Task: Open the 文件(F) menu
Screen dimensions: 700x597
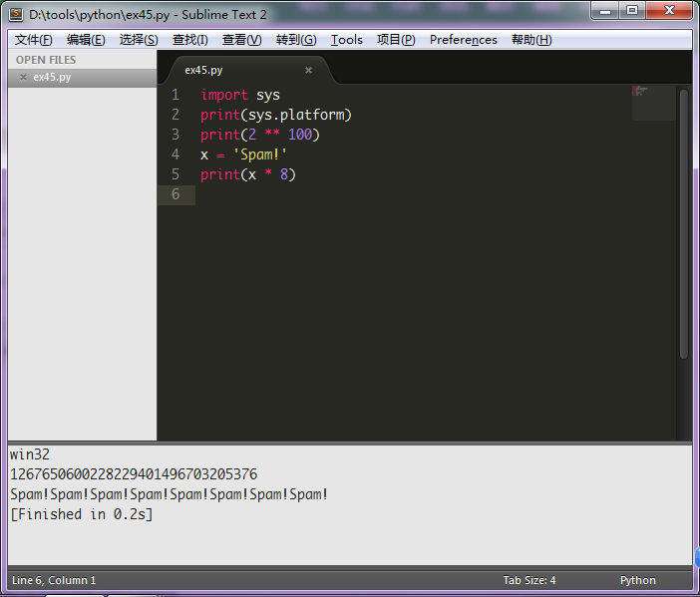Action: (33, 40)
